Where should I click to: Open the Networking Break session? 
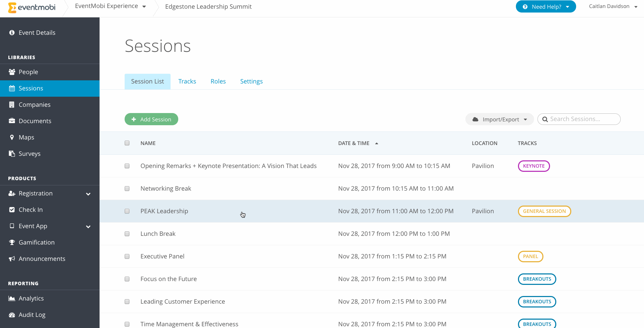[166, 189]
